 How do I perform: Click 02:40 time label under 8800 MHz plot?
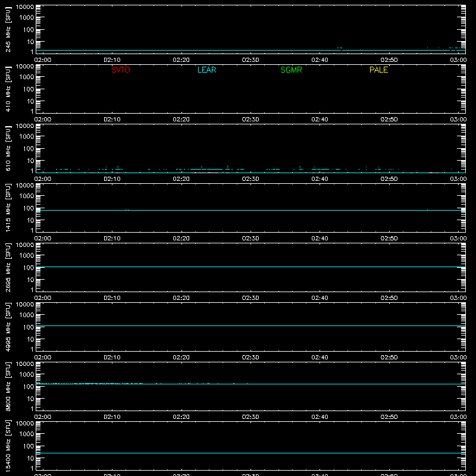coord(320,417)
